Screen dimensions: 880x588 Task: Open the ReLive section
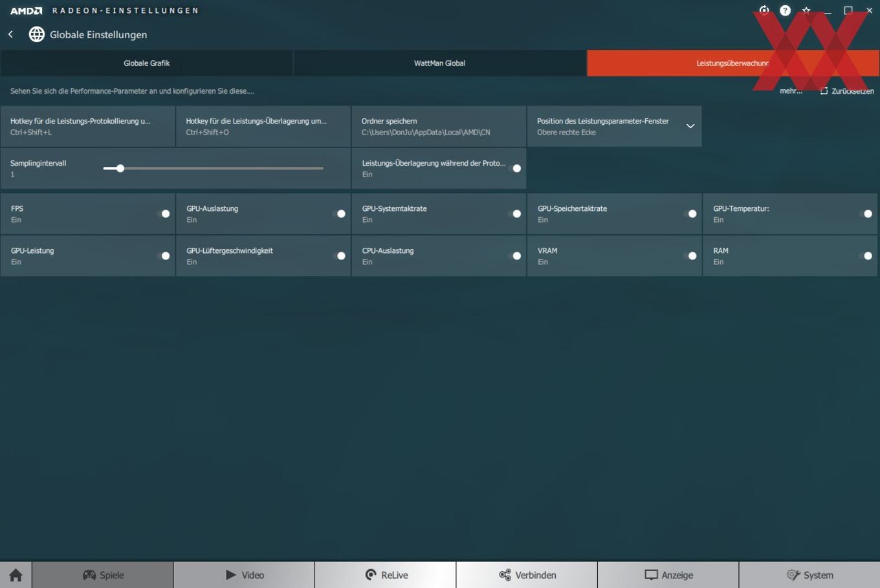(x=386, y=575)
